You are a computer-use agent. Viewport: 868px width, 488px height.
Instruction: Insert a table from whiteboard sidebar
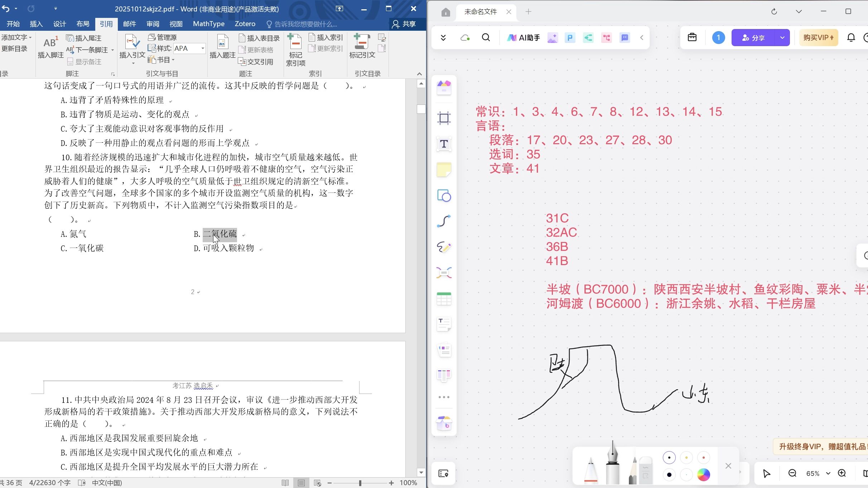click(444, 299)
